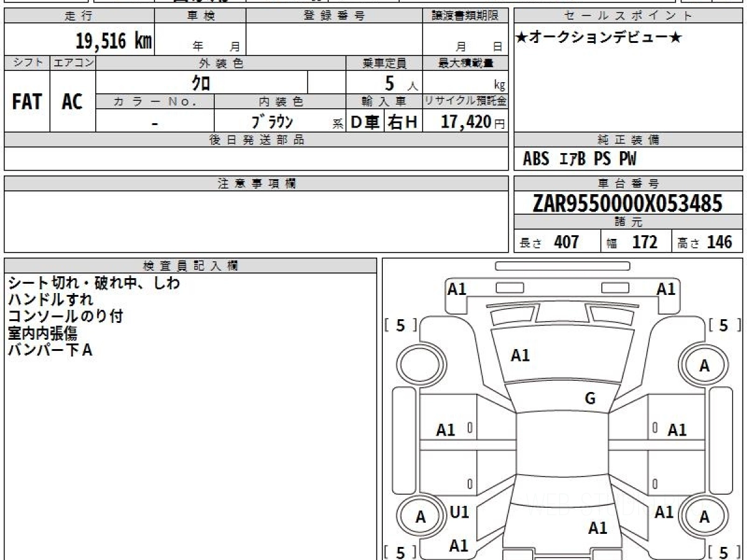This screenshot has width=747, height=560.
Task: Click the 検査員記入欄 header
Action: pyautogui.click(x=190, y=266)
